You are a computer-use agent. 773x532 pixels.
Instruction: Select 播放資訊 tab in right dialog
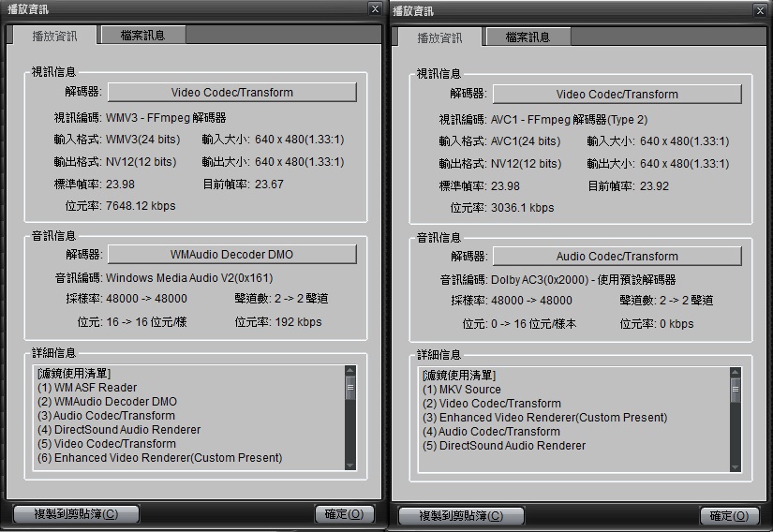(x=439, y=38)
